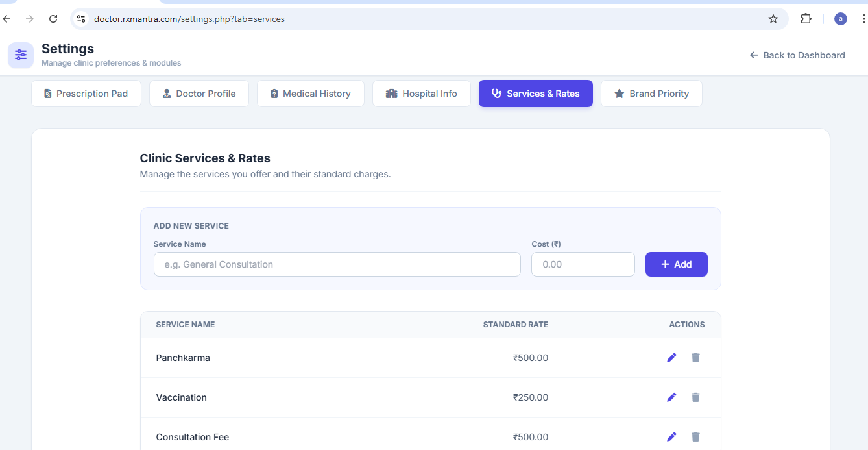Image resolution: width=868 pixels, height=450 pixels.
Task: Click the Settings sliders icon in header
Action: [x=21, y=55]
